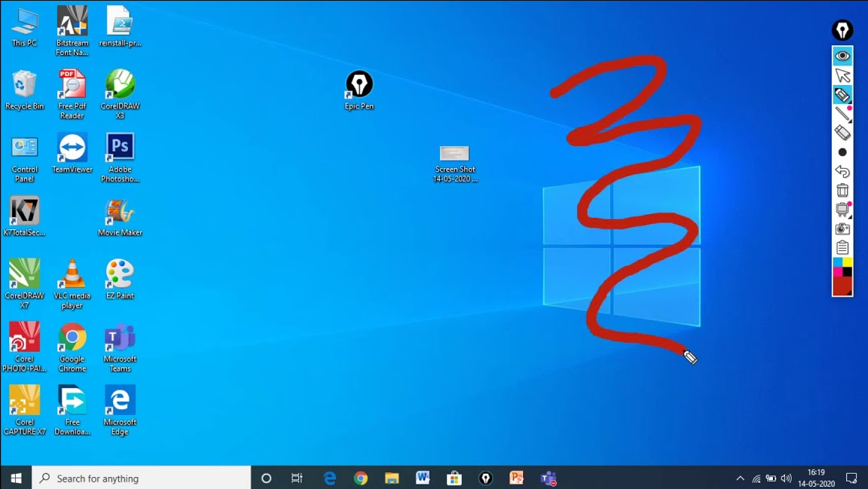Switch to Epic Pen via taskbar icon
This screenshot has height=489, width=868.
click(485, 478)
